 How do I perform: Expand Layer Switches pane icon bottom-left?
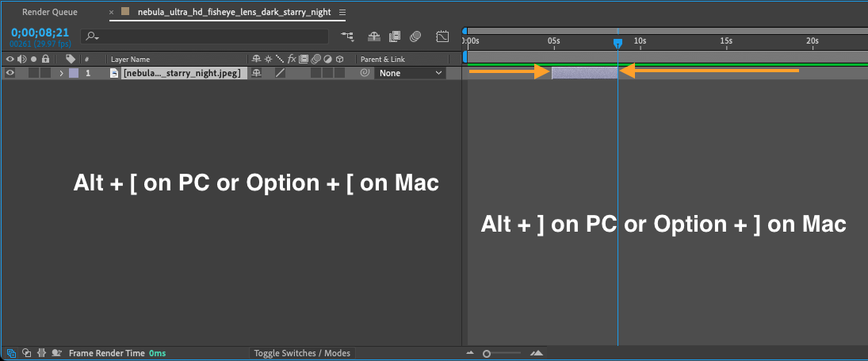tap(11, 353)
